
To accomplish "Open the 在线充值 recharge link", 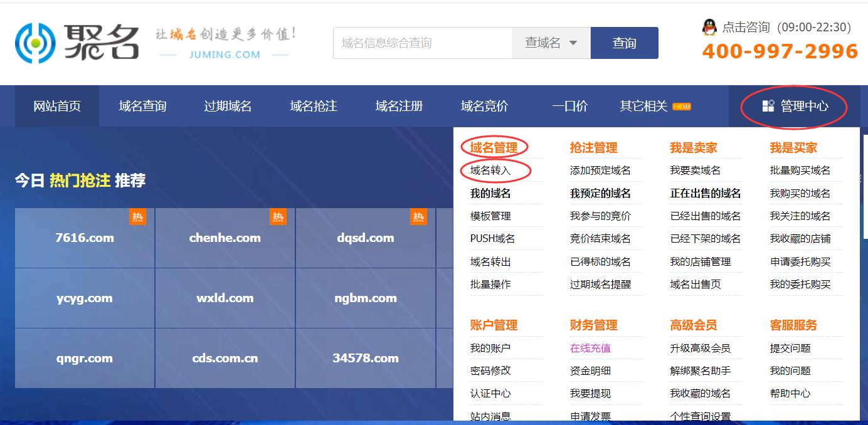I will 591,347.
